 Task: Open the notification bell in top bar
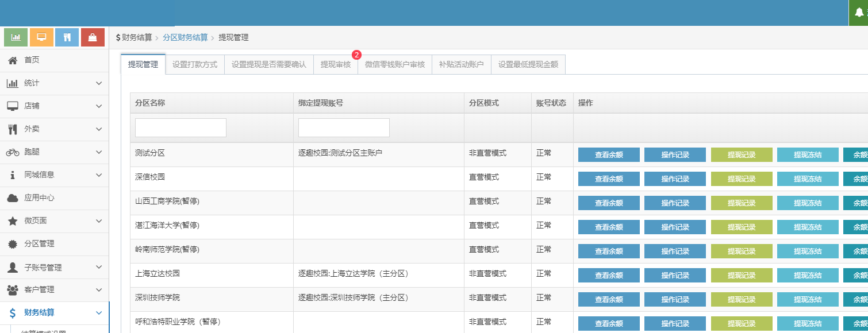[x=859, y=13]
